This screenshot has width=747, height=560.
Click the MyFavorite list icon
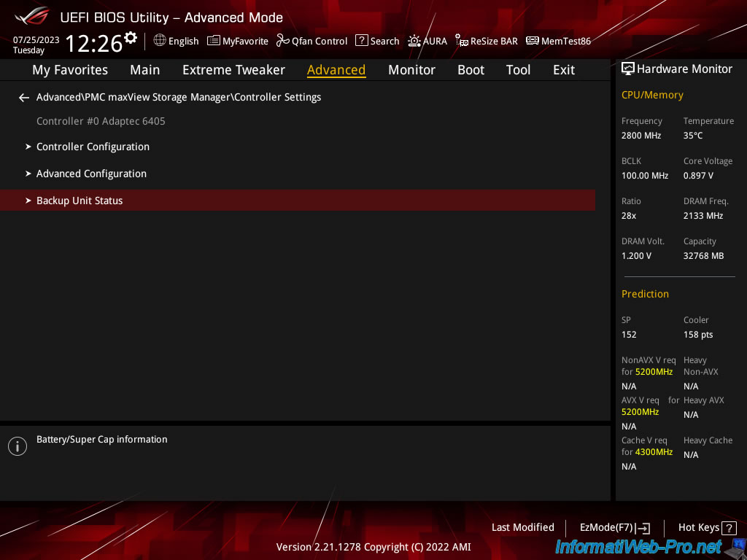tap(214, 41)
